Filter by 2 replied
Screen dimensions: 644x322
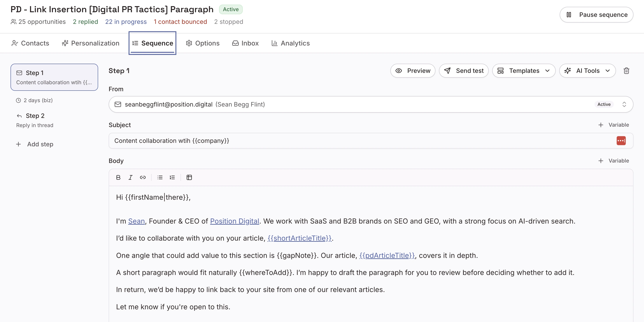(85, 22)
